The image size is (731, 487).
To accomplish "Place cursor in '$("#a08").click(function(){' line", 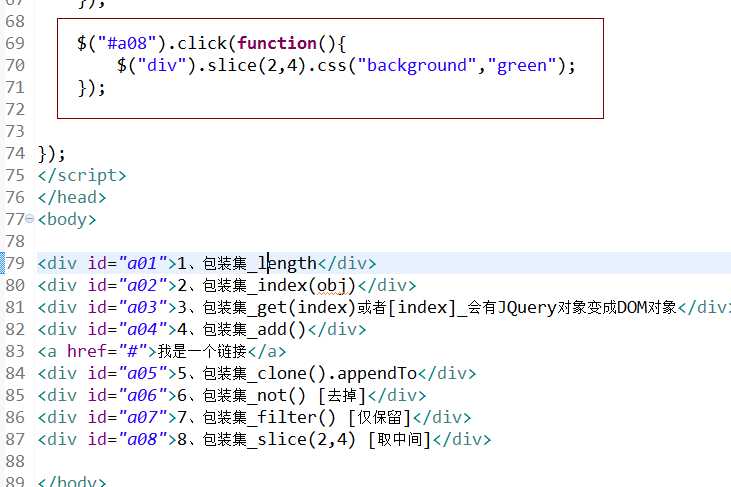I will [x=211, y=43].
